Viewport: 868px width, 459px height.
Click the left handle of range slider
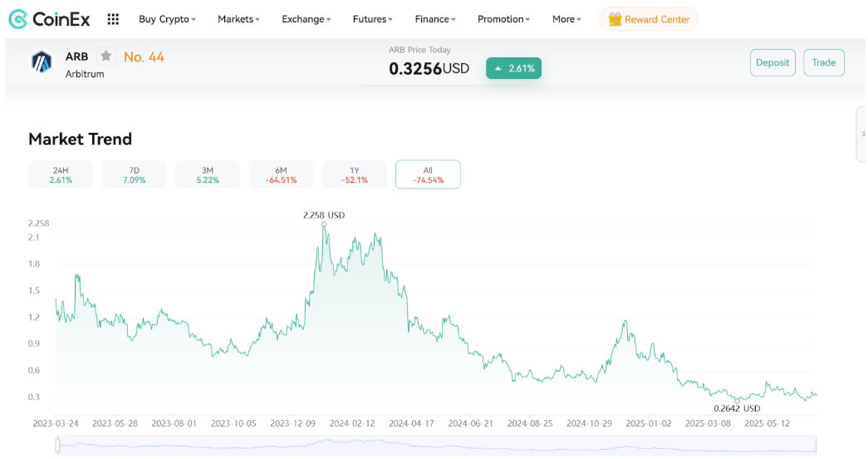(x=58, y=447)
